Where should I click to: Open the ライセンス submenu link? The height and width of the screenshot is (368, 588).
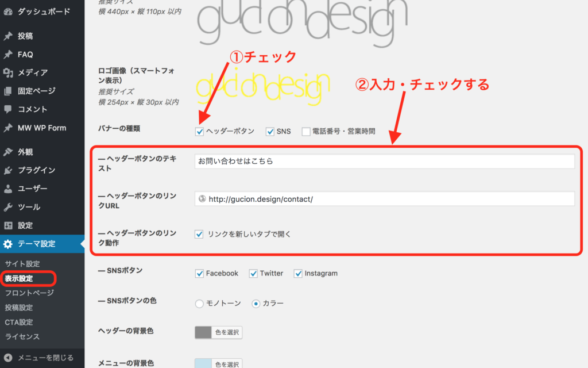pyautogui.click(x=22, y=336)
